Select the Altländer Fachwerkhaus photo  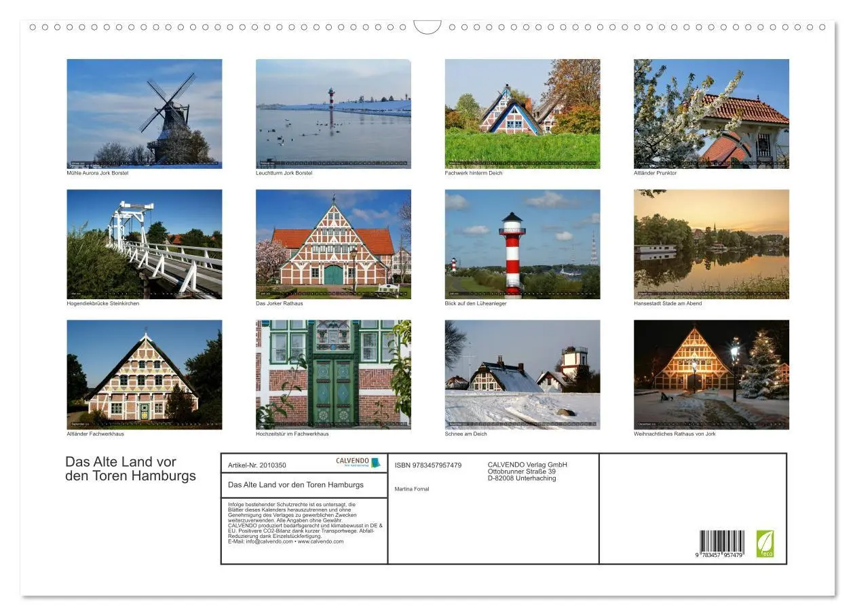pos(145,374)
